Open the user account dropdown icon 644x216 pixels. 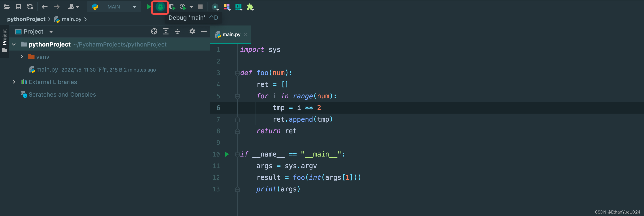(x=73, y=7)
